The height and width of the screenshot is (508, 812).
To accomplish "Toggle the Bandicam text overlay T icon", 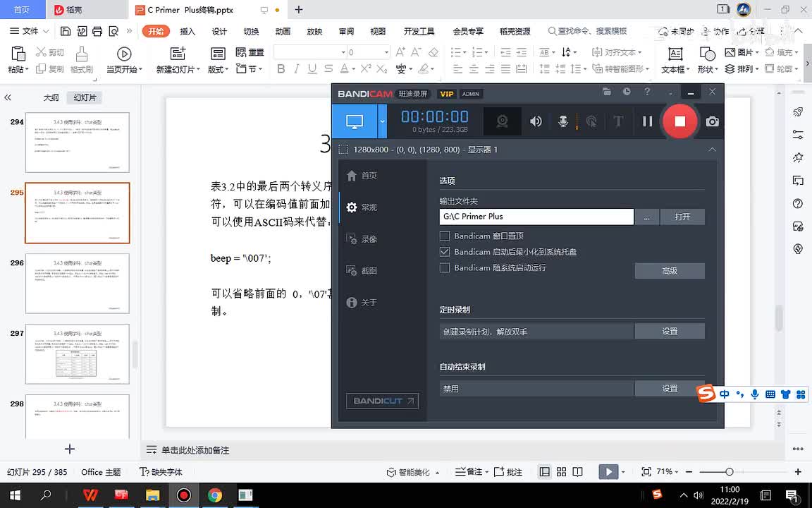I will tap(617, 121).
